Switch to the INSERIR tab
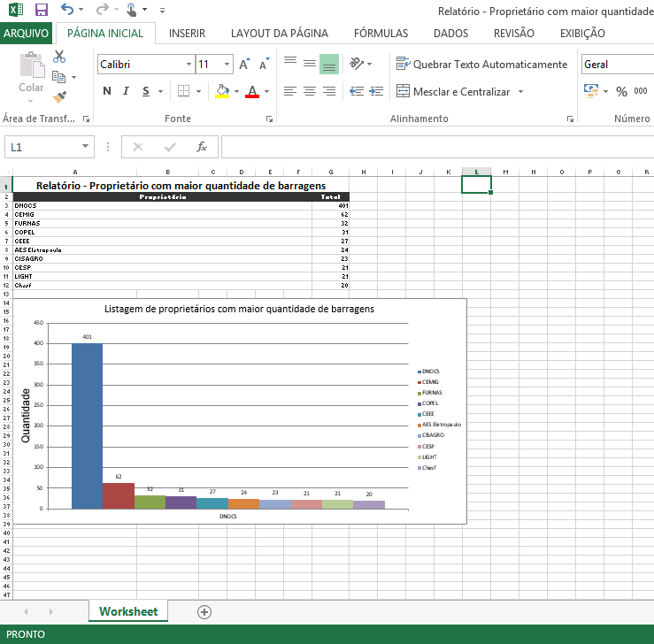 point(187,34)
